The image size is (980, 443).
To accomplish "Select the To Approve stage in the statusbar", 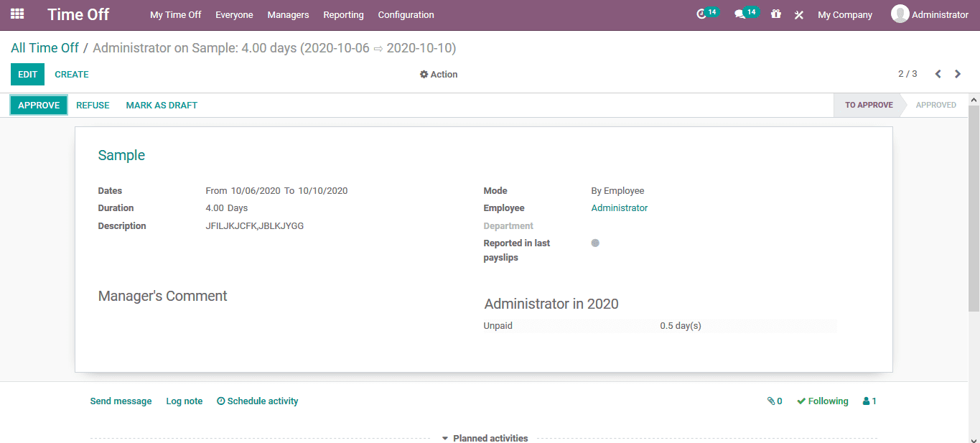I will [869, 105].
